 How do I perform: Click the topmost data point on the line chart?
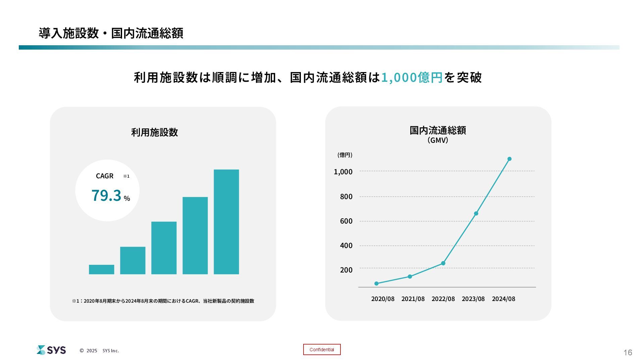pyautogui.click(x=509, y=159)
